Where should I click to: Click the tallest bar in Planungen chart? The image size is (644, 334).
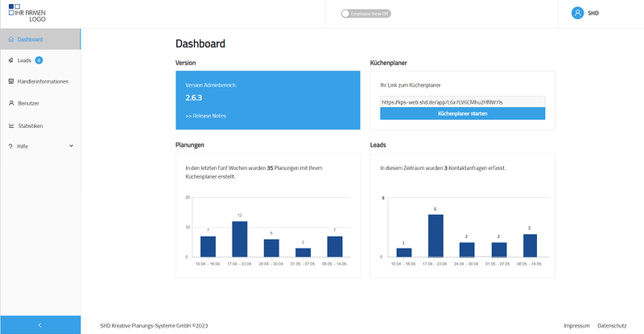239,238
